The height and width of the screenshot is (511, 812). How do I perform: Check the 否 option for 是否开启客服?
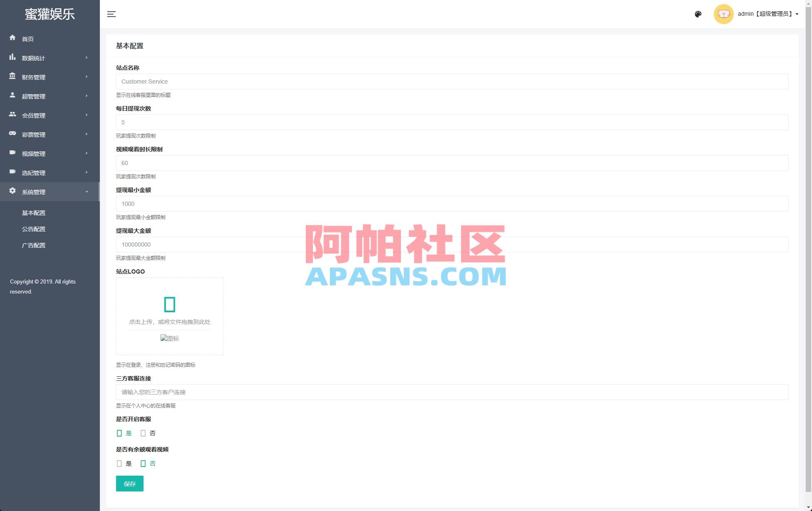click(x=143, y=433)
